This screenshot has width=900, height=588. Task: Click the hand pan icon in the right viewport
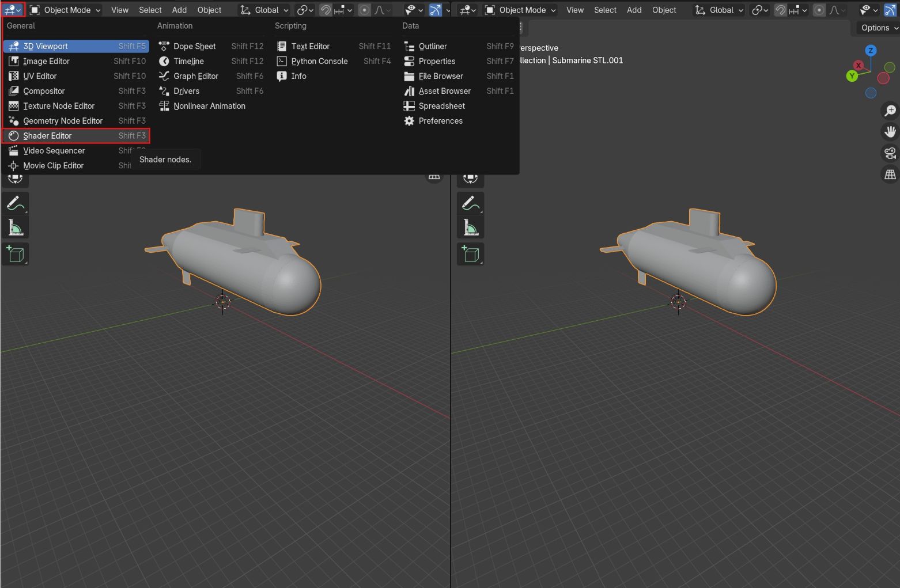click(890, 132)
